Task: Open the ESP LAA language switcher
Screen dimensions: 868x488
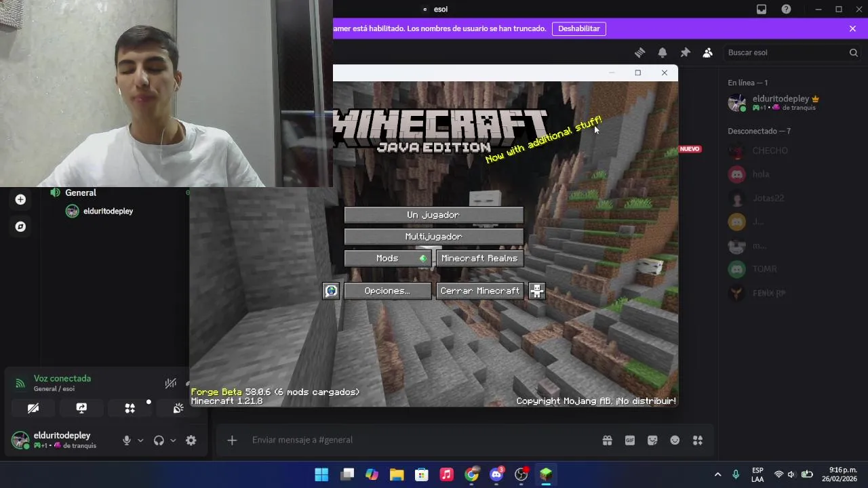Action: click(x=757, y=474)
